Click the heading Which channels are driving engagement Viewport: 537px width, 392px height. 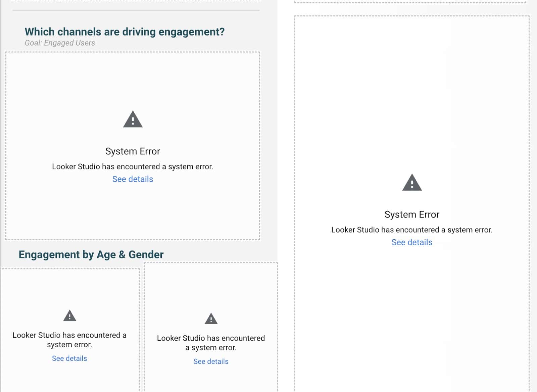pyautogui.click(x=125, y=32)
